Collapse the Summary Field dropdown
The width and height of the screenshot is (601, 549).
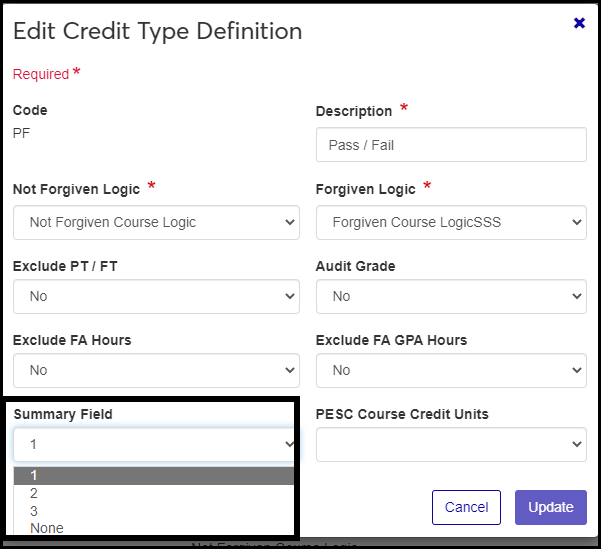click(x=156, y=444)
